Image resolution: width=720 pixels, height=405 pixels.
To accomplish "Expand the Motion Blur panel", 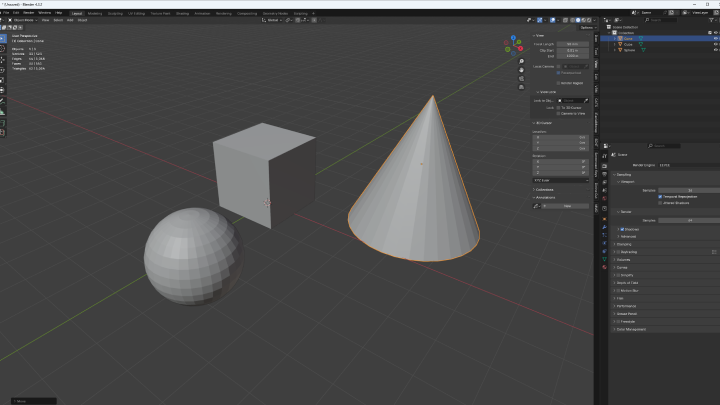I will pos(629,290).
